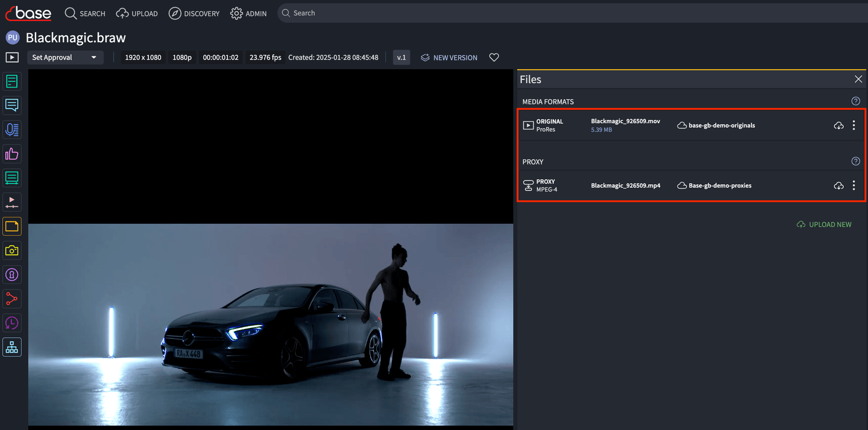Open the hierarchy tree sidebar icon

coord(12,348)
